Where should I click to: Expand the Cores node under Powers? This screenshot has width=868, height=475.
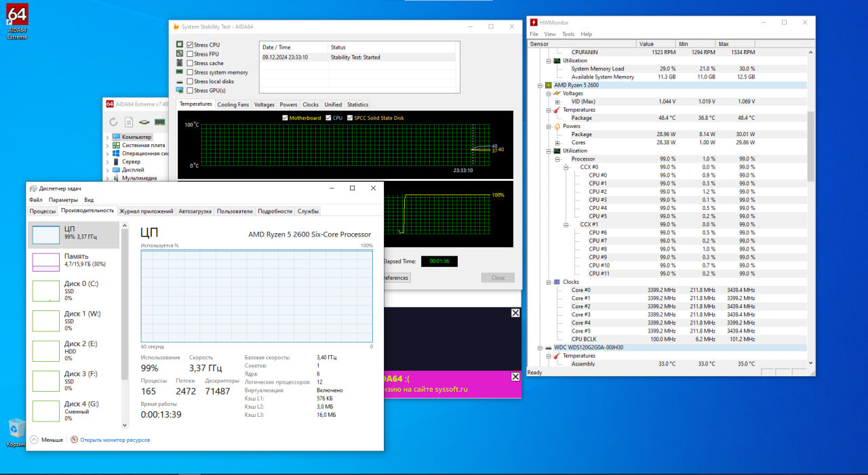(557, 142)
